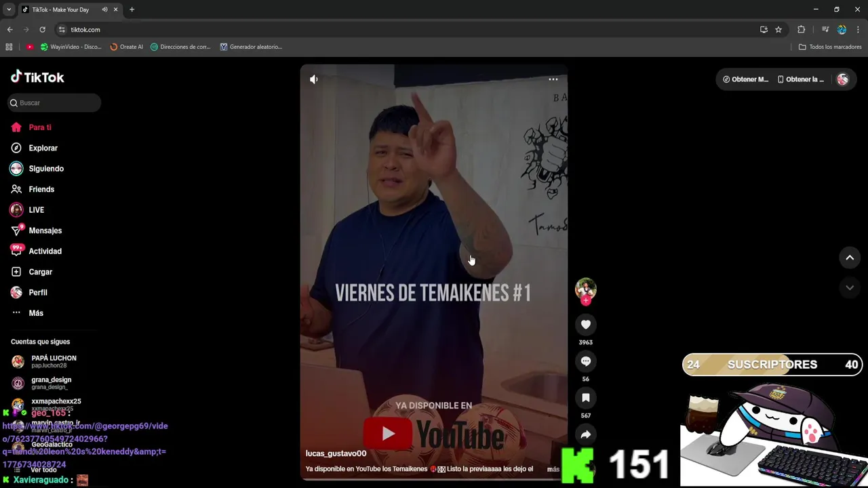Mute the TikTok video sound

pyautogui.click(x=313, y=79)
